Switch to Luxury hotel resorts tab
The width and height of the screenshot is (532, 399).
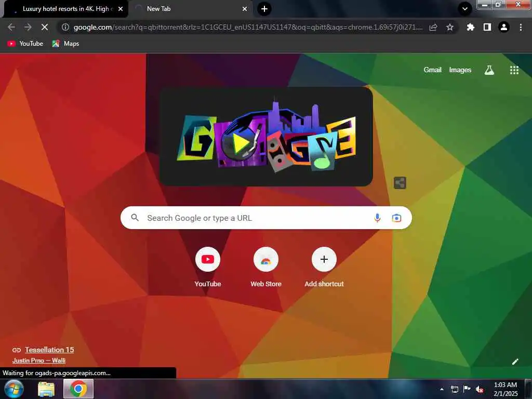coord(66,9)
